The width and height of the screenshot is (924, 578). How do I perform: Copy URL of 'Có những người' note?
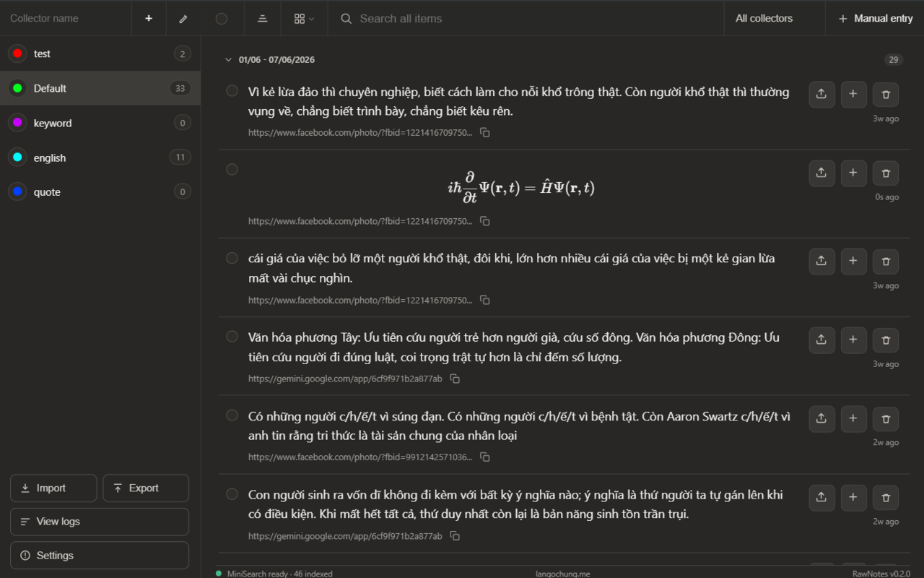(x=485, y=457)
